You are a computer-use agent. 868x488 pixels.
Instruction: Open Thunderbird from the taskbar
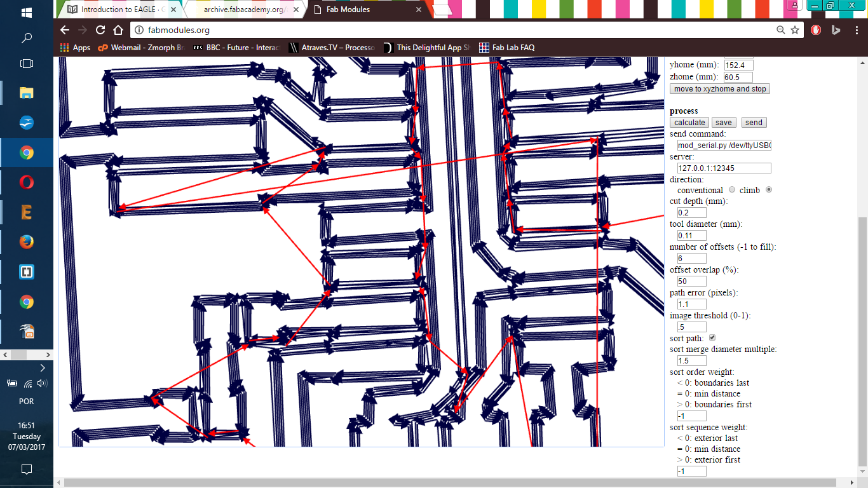coord(27,123)
